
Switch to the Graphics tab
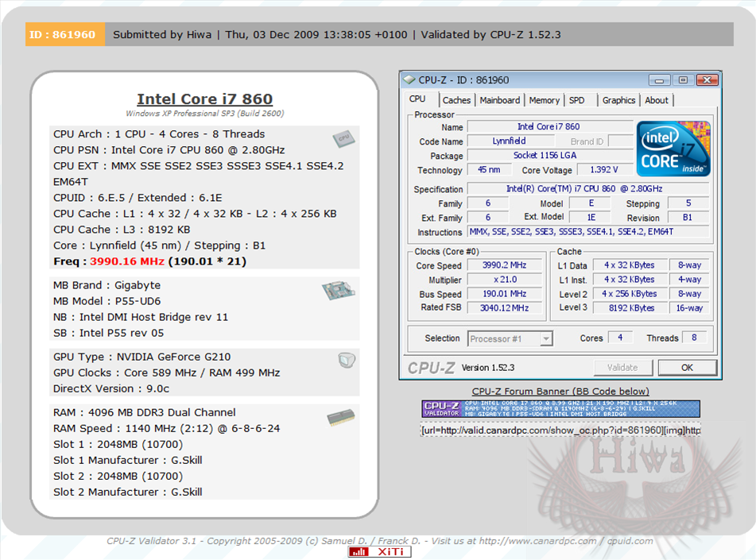tap(618, 100)
